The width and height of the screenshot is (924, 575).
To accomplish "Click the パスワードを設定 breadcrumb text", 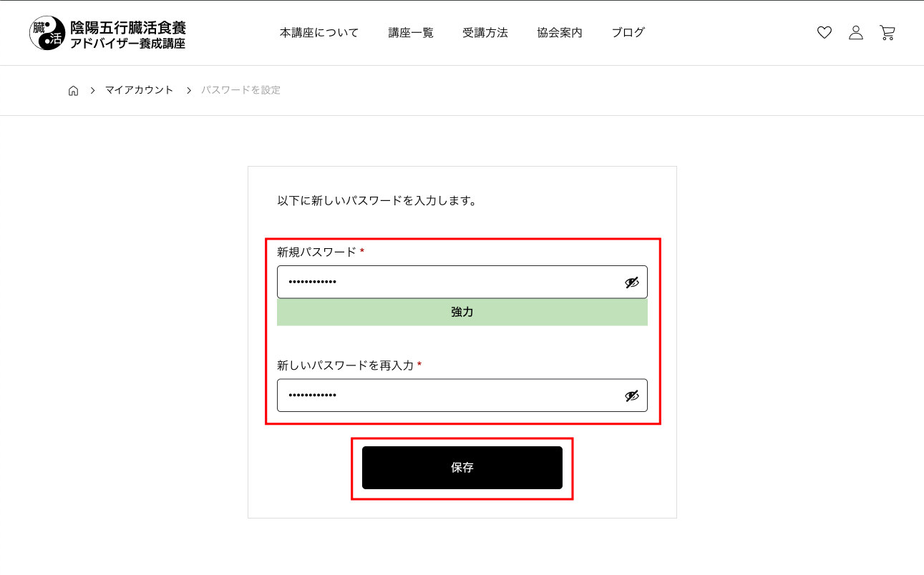I will [241, 90].
